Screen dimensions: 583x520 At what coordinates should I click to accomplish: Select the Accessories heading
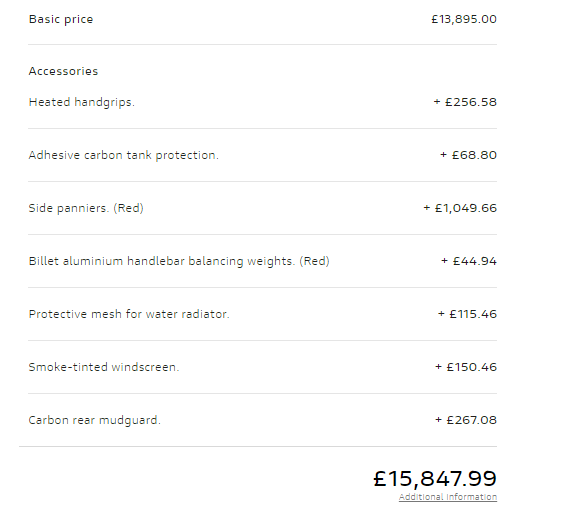point(63,71)
